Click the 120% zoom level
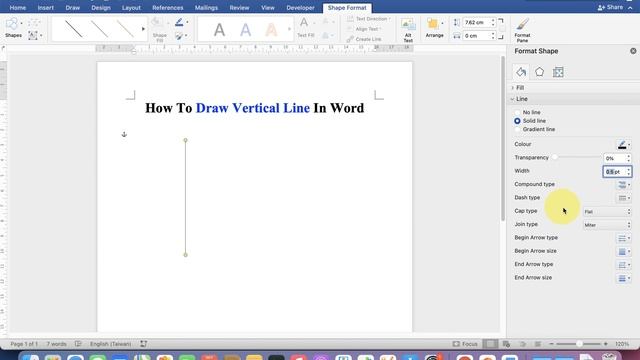 (x=622, y=344)
